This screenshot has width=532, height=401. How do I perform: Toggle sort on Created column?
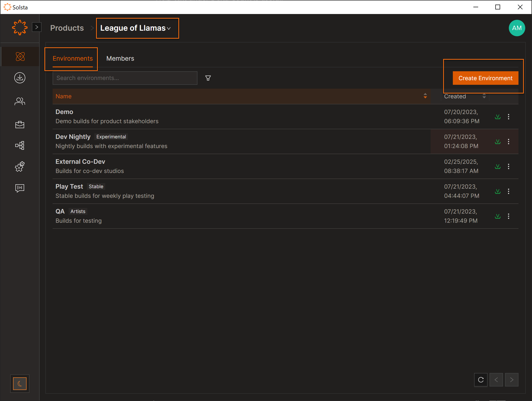484,96
